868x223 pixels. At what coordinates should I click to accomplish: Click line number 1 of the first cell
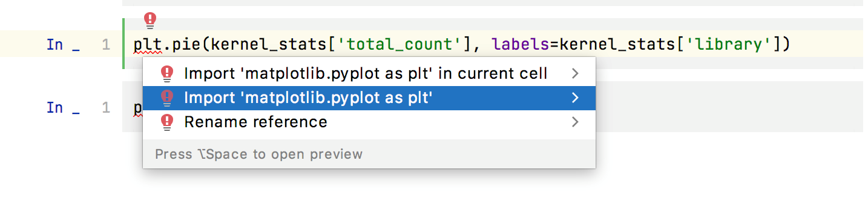click(106, 44)
